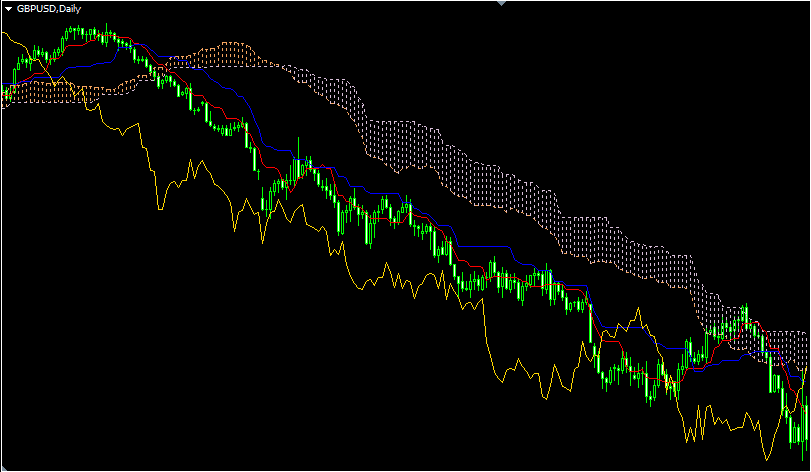This screenshot has height=472, width=811.
Task: Click the yellow line's peak near blue line at right
Action: (x=638, y=310)
